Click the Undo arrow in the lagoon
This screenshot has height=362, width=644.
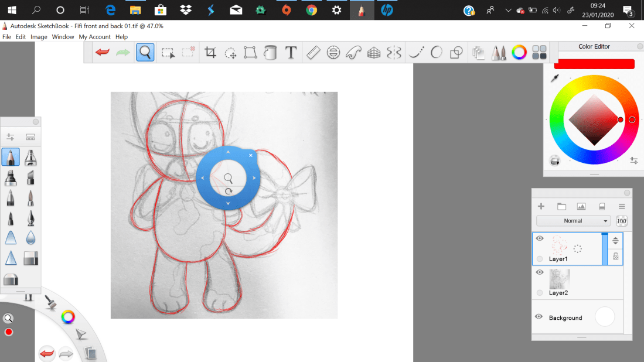[x=46, y=354]
